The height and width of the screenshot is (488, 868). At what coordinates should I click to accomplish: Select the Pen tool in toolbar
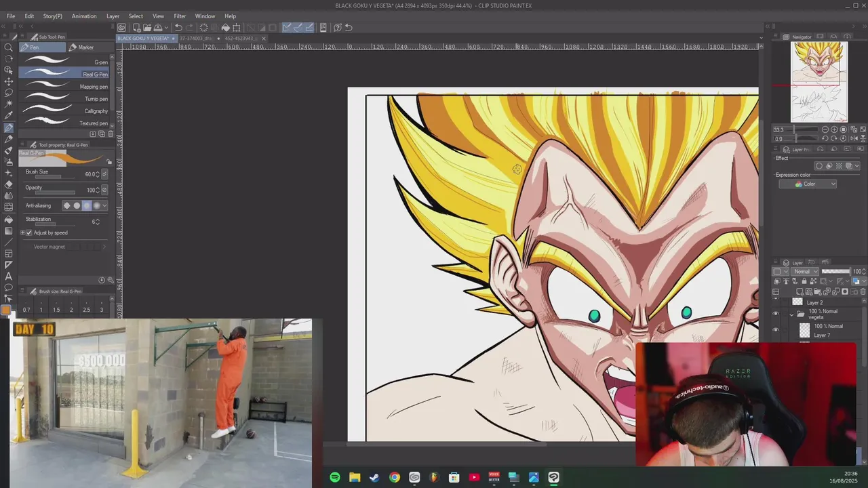(8, 127)
